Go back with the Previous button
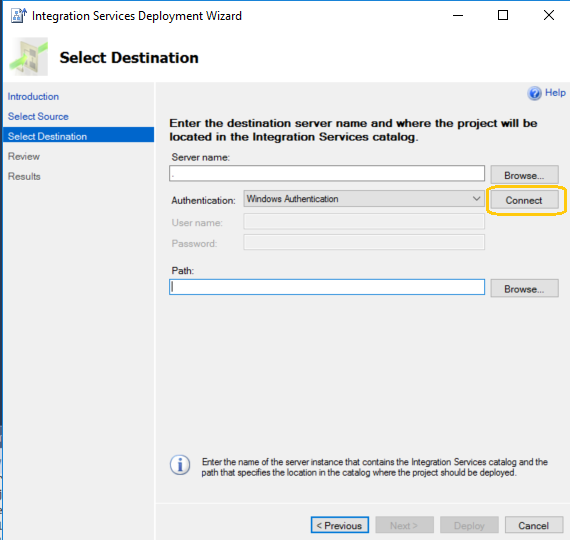This screenshot has width=570, height=540. pyautogui.click(x=340, y=525)
